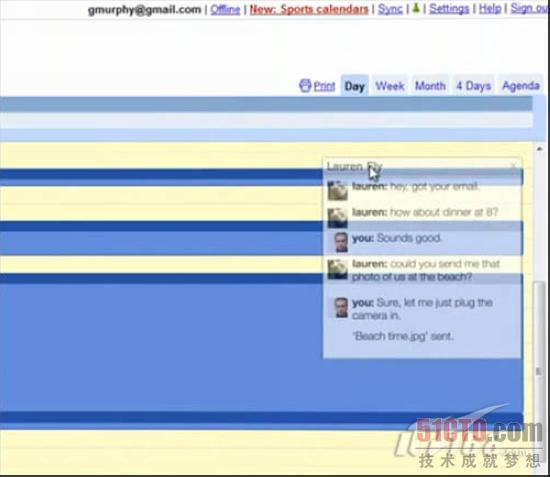
Task: Click the green Labs flask icon
Action: pos(416,8)
